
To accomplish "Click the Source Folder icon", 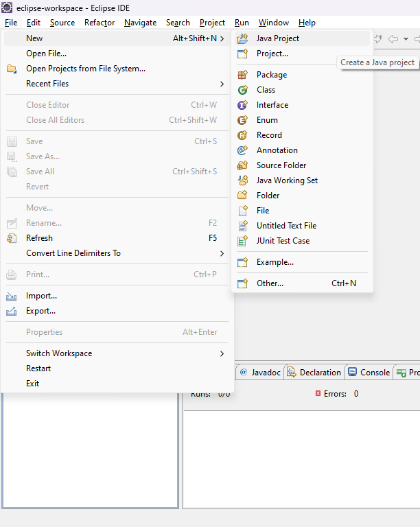I will tap(242, 165).
